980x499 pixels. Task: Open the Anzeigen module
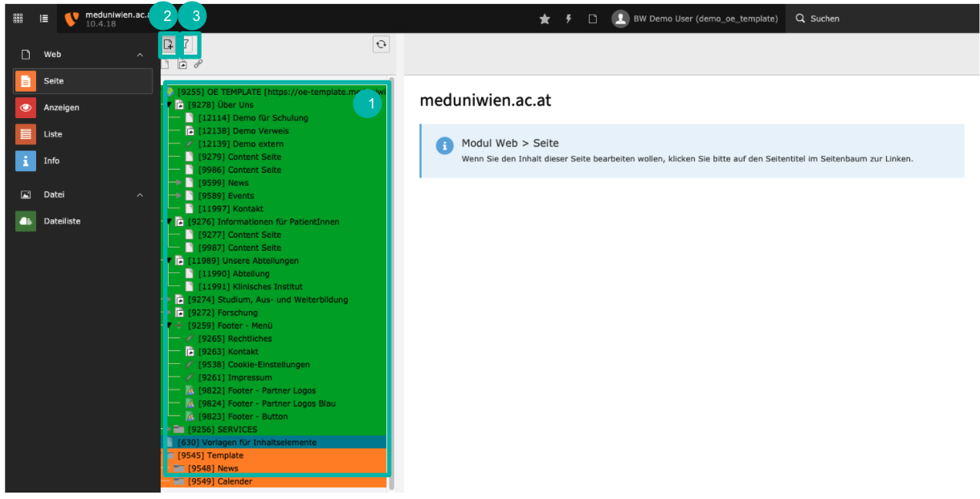click(x=84, y=108)
